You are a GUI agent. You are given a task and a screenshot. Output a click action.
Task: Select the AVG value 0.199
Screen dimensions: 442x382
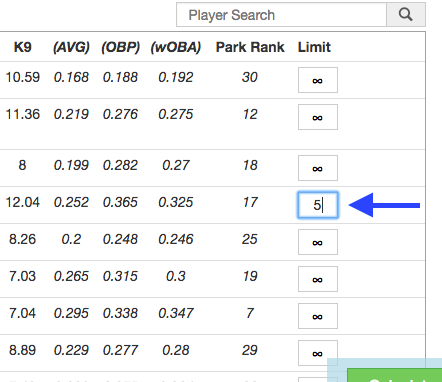[71, 165]
